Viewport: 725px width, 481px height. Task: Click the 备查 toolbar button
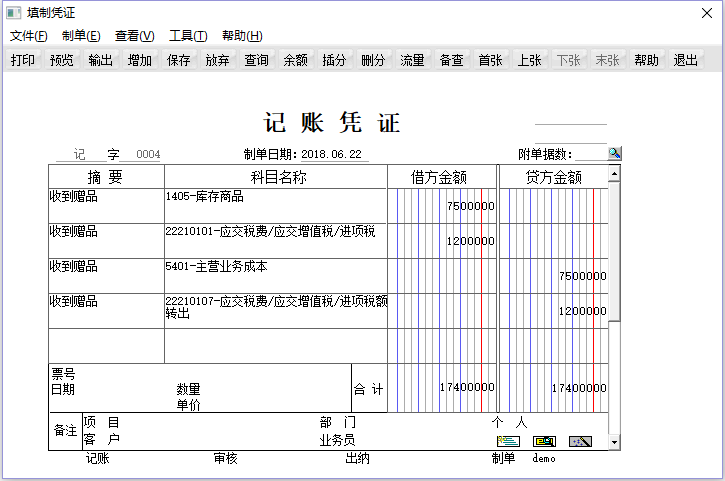[451, 60]
